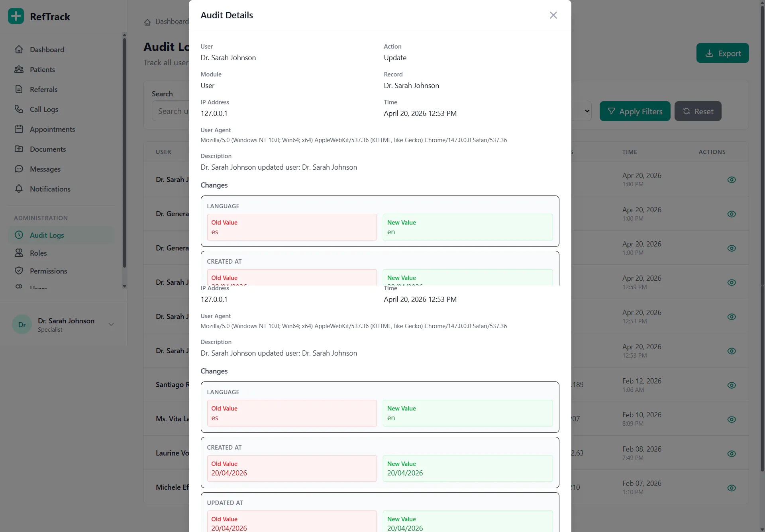View details of the first Apr 20 1:00 PM entry

(732, 180)
